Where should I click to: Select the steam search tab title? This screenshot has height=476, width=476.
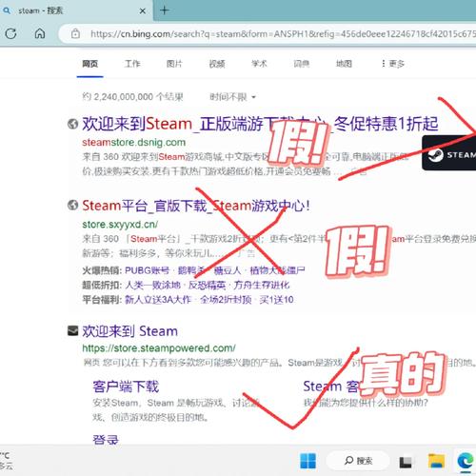coord(40,10)
